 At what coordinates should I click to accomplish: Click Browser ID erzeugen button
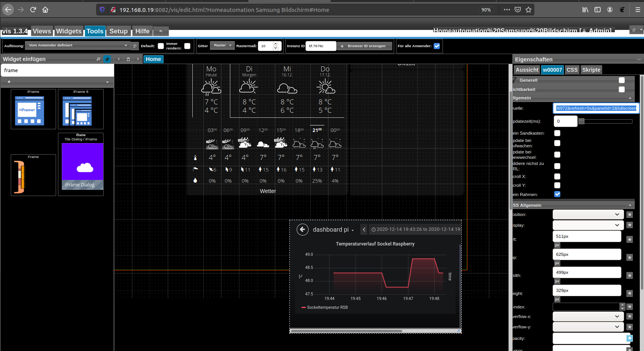pos(364,46)
